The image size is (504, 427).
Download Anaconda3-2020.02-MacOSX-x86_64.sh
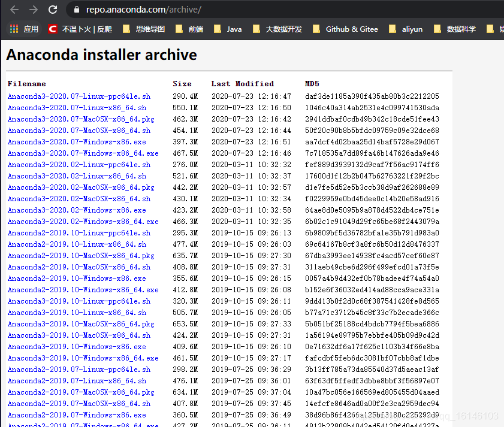point(79,199)
